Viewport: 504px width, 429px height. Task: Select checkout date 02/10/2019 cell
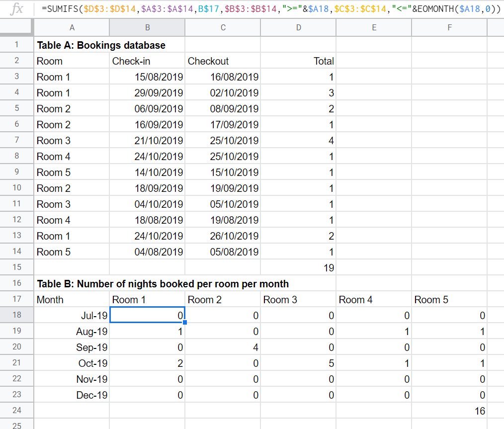[223, 93]
